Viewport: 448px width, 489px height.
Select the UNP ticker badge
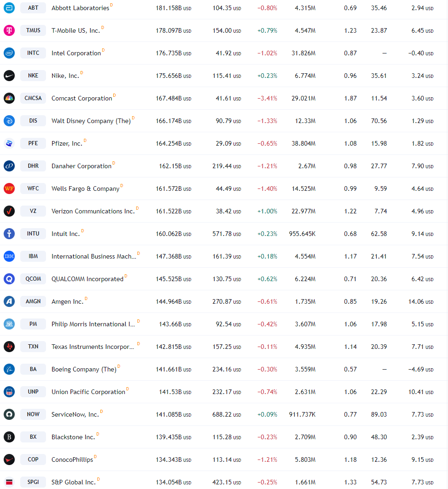[33, 392]
